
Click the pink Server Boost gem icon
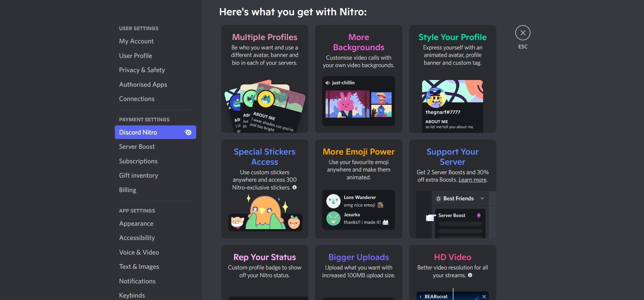point(479,215)
